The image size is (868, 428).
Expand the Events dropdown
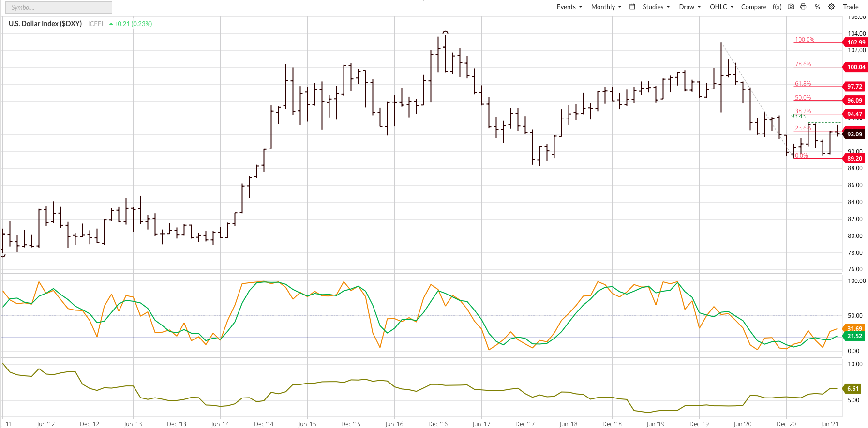point(569,7)
